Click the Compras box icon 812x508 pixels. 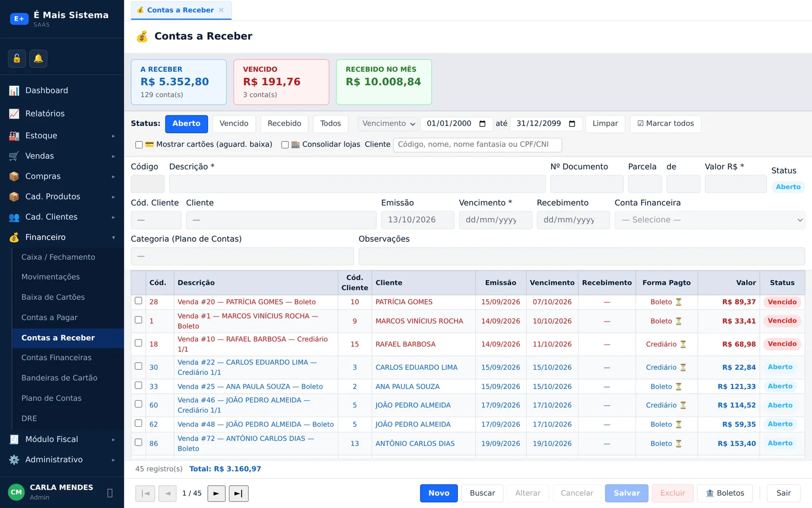coord(14,176)
